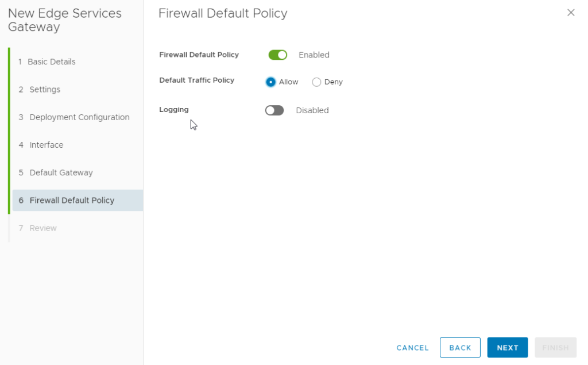The height and width of the screenshot is (365, 588).
Task: Enable the Logging toggle switch
Action: point(274,110)
